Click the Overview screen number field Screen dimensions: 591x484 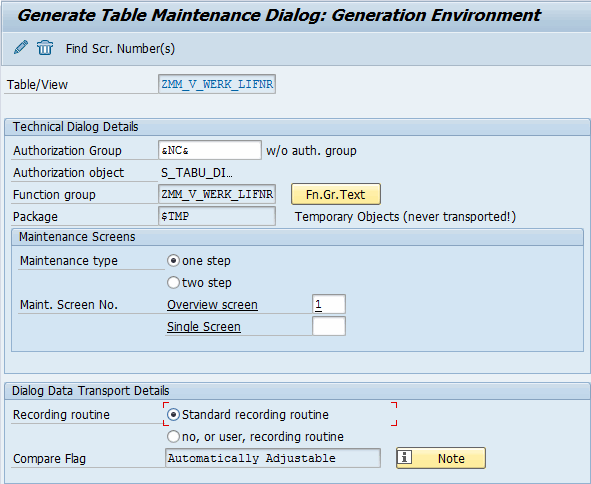tap(329, 304)
